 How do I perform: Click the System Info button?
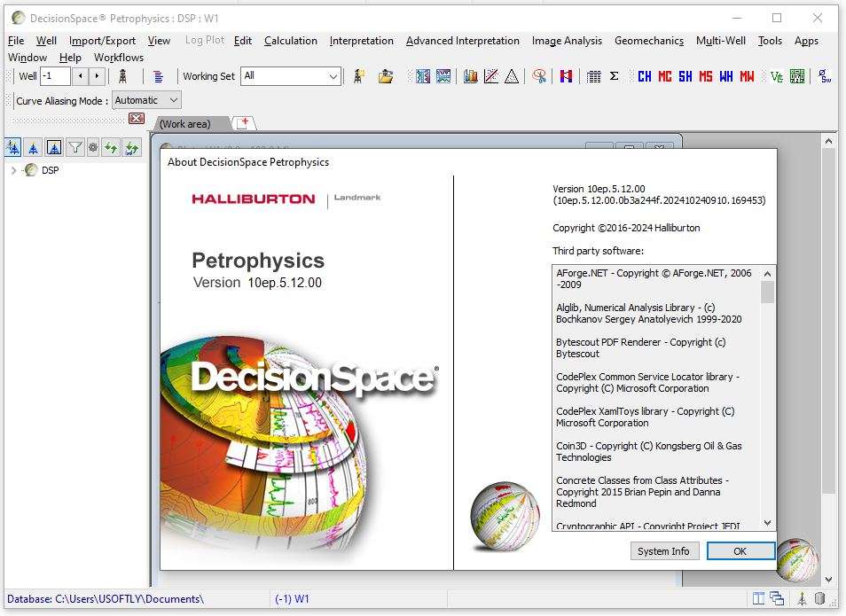(663, 550)
